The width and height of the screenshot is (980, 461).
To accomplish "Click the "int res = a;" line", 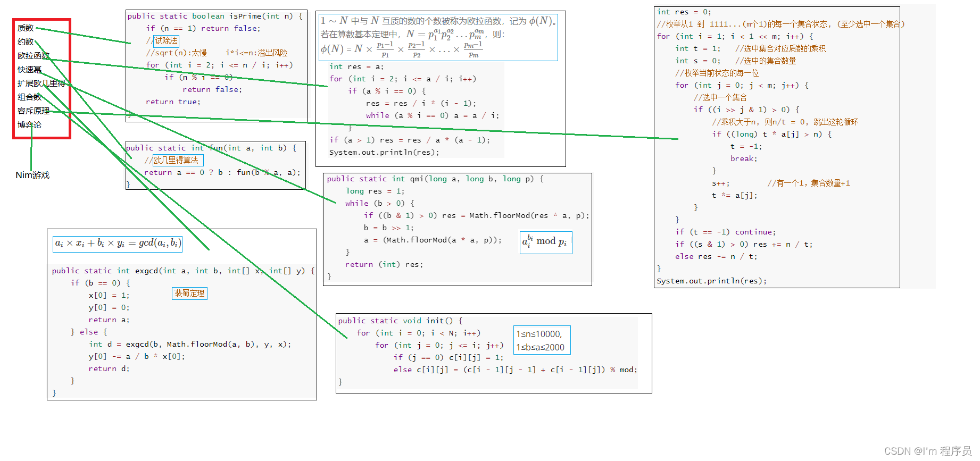I will coord(356,66).
